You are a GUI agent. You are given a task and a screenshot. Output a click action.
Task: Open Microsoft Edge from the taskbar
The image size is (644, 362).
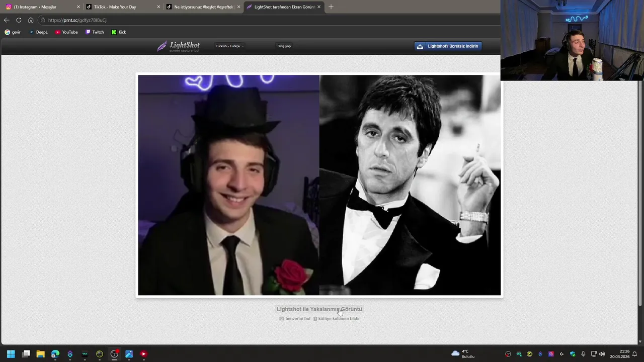(55, 354)
